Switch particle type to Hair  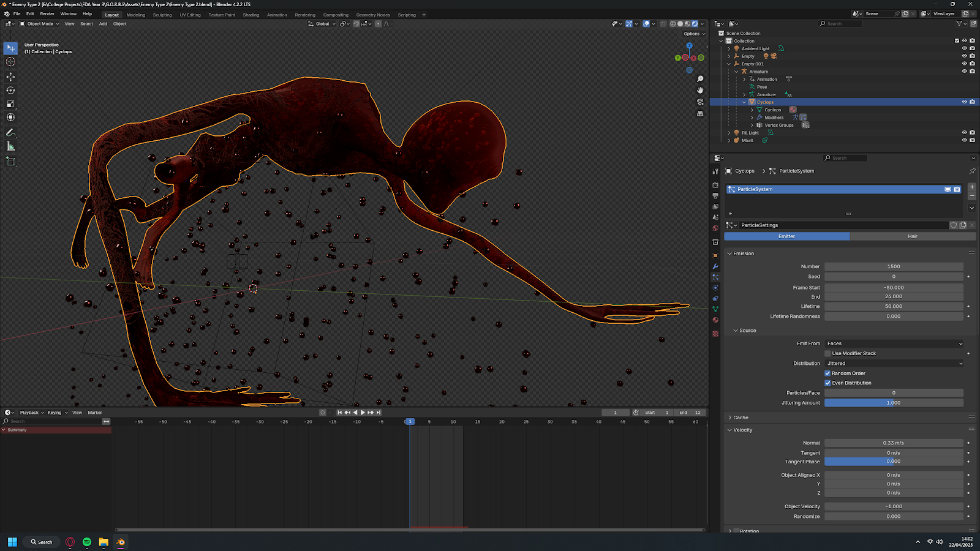[x=912, y=236]
